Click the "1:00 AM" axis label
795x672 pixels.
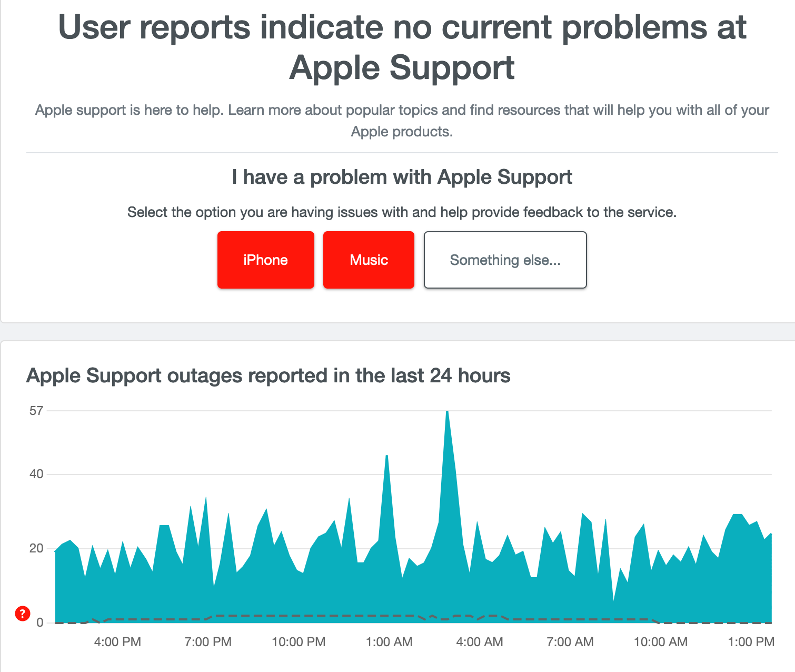coord(389,642)
